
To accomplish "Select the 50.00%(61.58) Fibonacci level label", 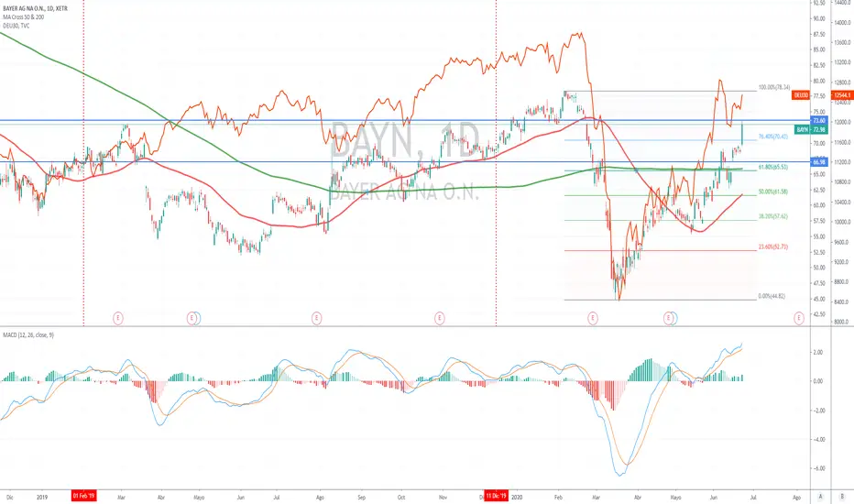I will [x=772, y=192].
